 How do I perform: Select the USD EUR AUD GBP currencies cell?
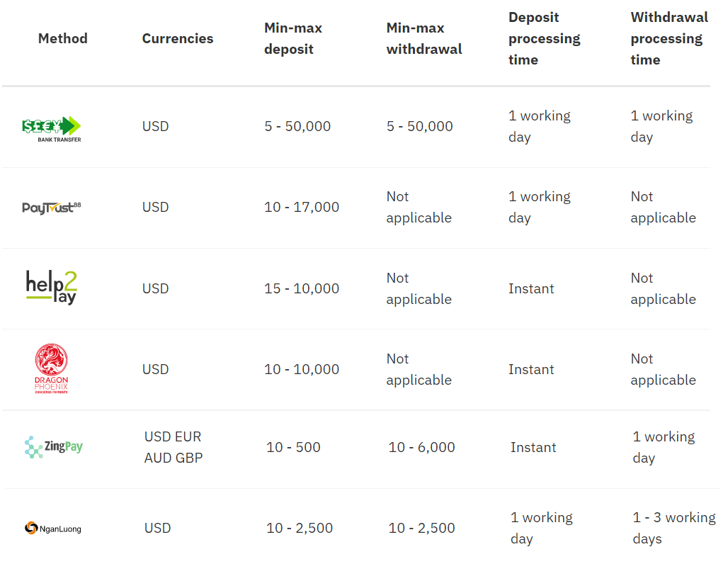pos(174,447)
